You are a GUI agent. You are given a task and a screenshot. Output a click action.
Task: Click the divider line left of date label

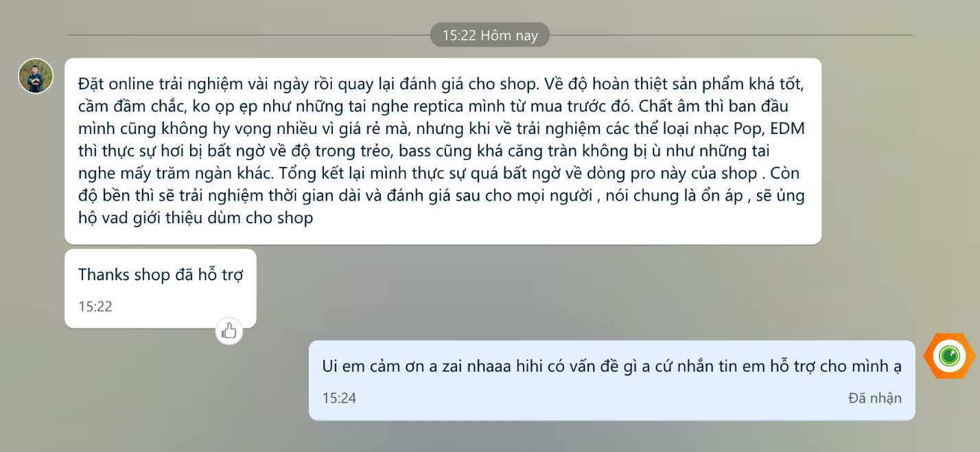248,35
